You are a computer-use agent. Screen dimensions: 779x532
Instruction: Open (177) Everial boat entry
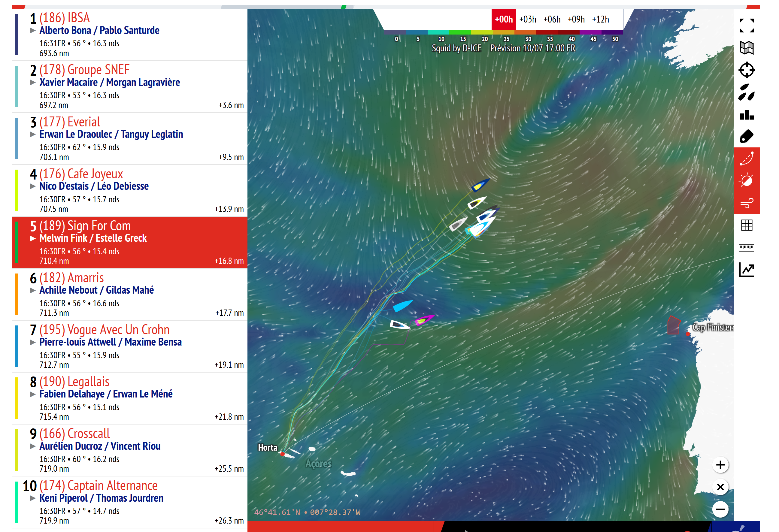[129, 138]
